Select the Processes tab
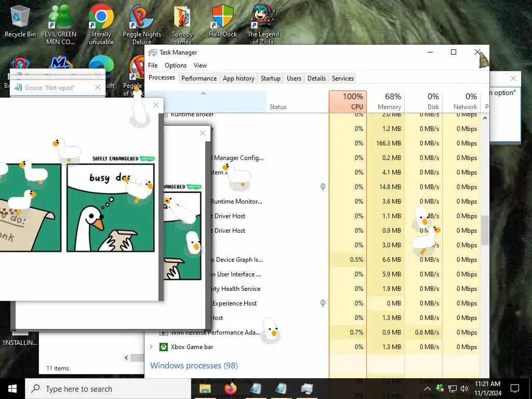532x399 pixels. click(x=162, y=77)
